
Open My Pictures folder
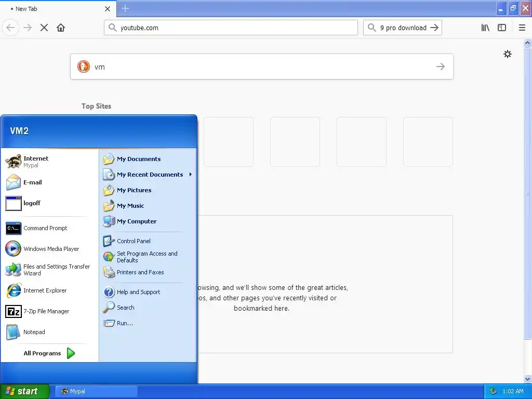point(148,190)
